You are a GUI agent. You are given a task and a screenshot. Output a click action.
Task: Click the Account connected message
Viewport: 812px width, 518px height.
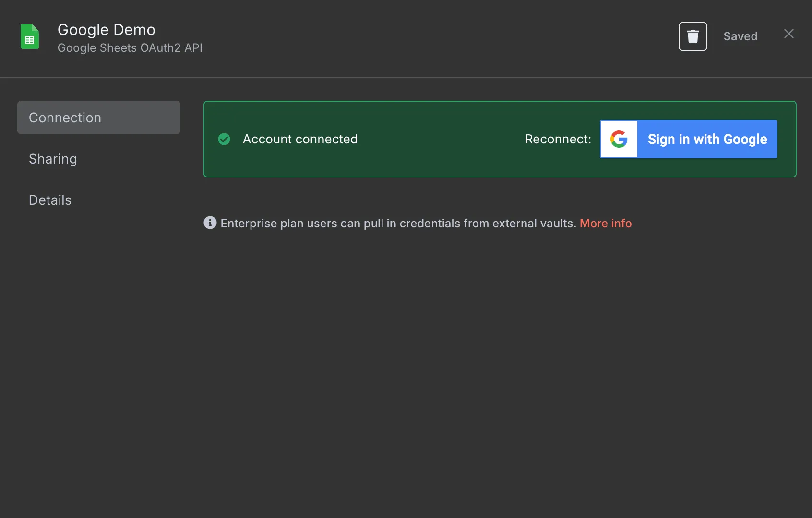[x=300, y=139]
